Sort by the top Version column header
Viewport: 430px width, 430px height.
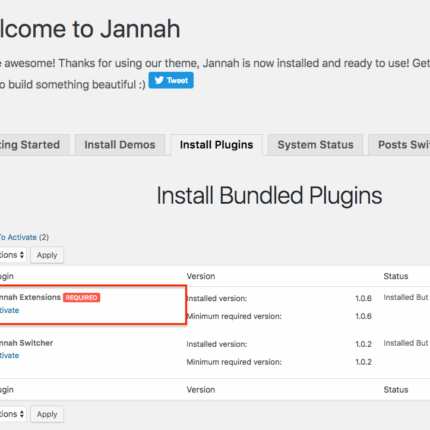201,276
